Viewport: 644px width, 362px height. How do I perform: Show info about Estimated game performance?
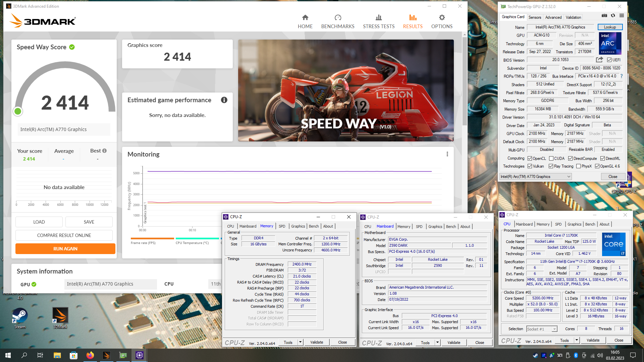click(224, 100)
